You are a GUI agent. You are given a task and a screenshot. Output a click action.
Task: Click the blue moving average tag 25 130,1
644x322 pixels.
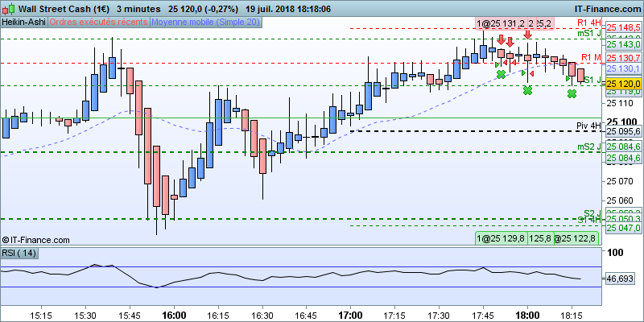tap(623, 68)
